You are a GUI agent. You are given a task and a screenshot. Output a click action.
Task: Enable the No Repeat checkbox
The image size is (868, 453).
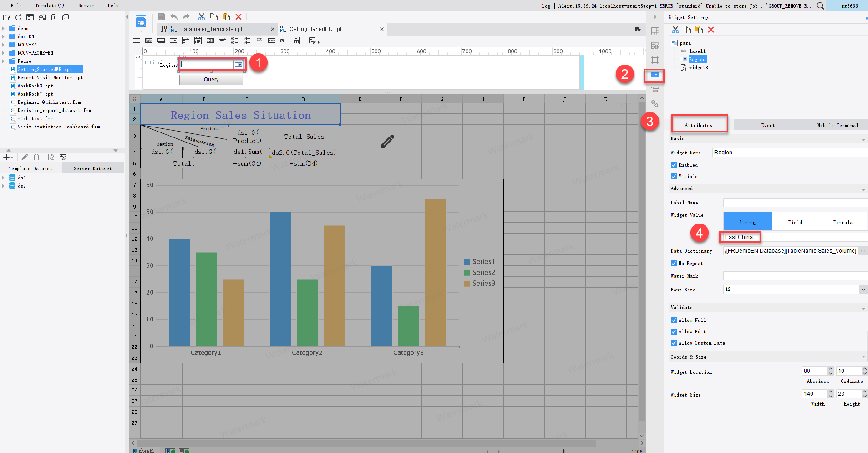(x=674, y=263)
